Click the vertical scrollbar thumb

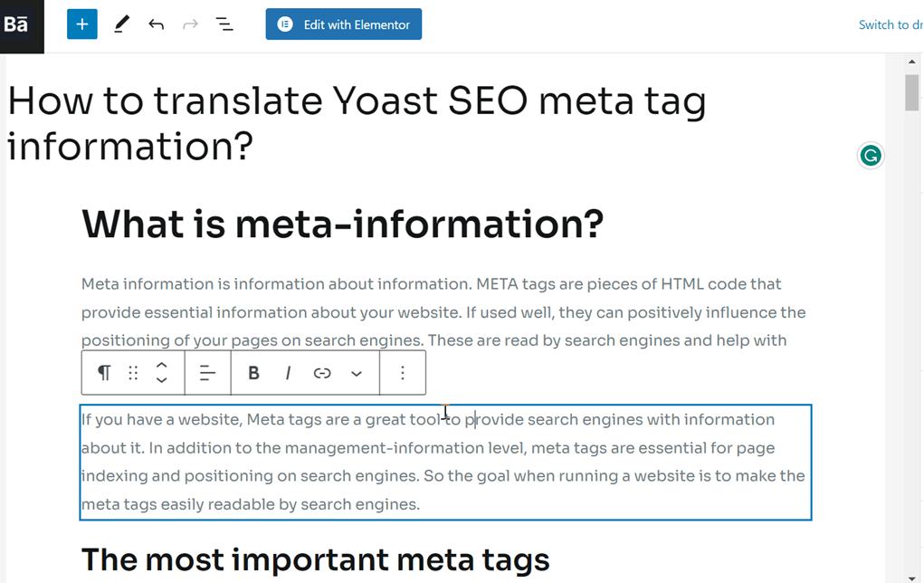coord(912,92)
